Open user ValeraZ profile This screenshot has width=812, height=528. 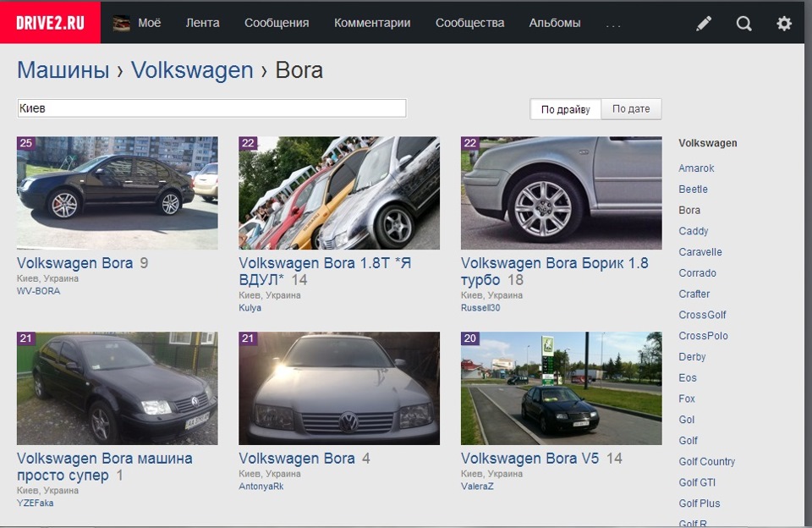(477, 487)
